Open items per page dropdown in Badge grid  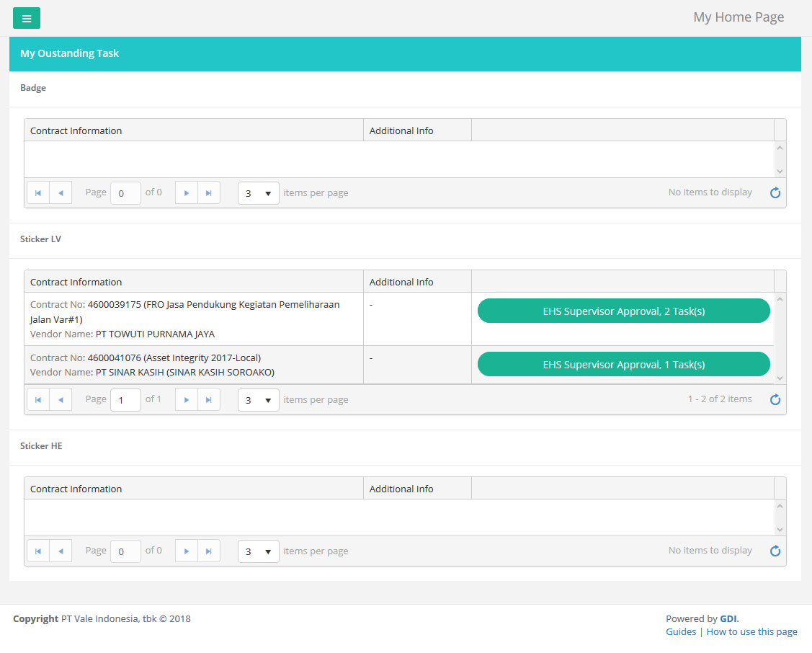point(259,193)
